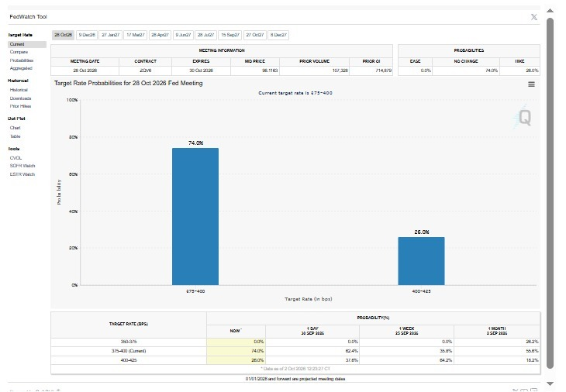Click the 'NOW' probability column header
This screenshot has width=566, height=392.
(x=235, y=331)
